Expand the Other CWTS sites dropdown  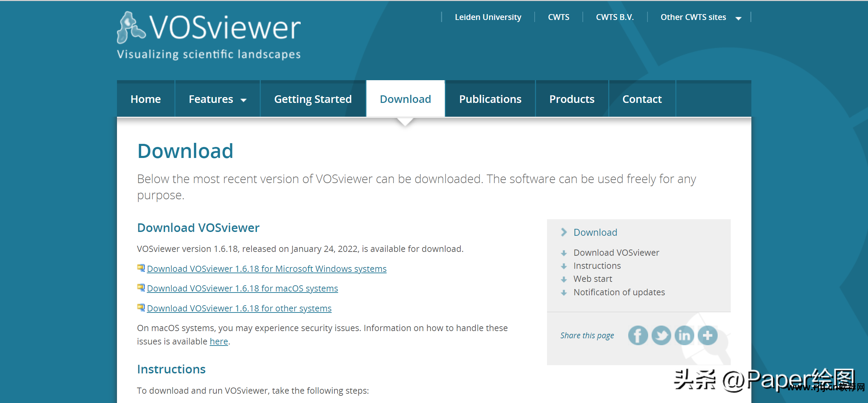[x=738, y=18]
